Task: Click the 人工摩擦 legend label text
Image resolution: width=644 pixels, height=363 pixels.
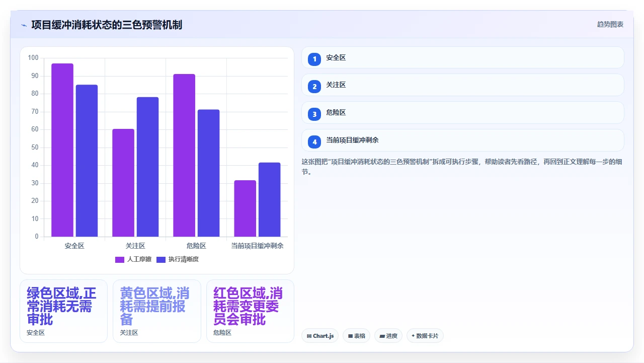Action: 139,259
